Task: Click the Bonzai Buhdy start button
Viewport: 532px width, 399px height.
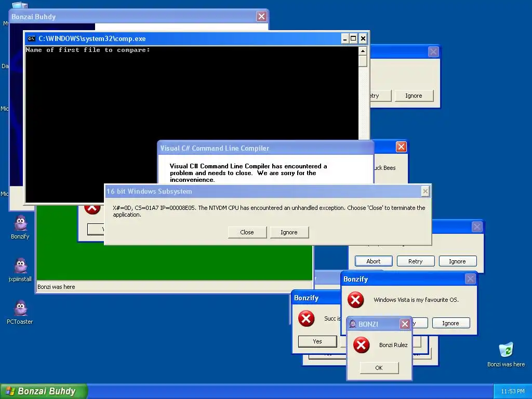Action: click(x=44, y=391)
